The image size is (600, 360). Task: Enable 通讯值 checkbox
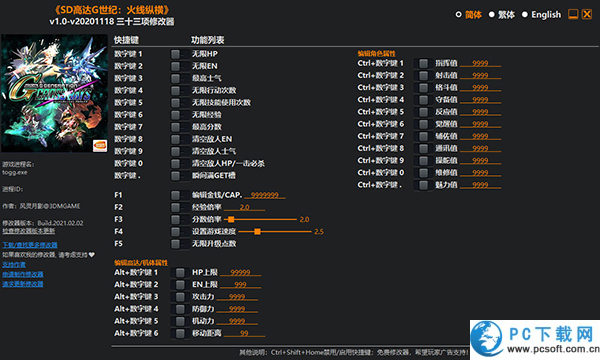tap(423, 148)
